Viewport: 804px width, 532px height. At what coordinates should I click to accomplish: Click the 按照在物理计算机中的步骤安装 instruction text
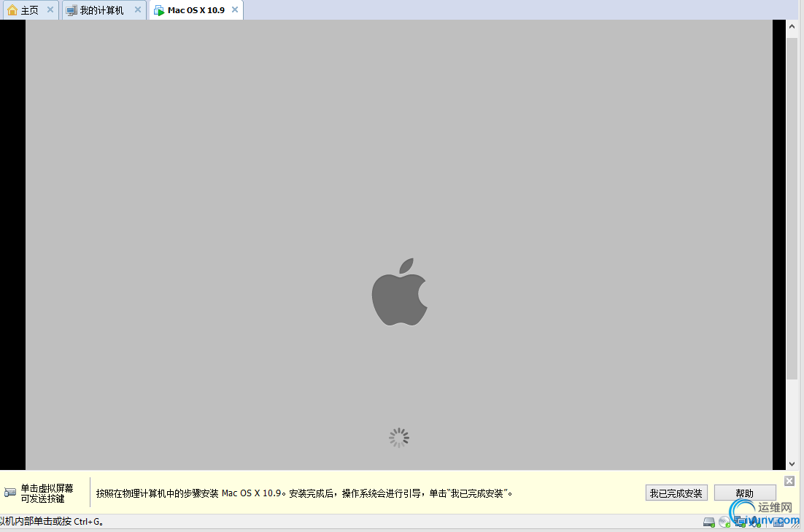pyautogui.click(x=304, y=493)
